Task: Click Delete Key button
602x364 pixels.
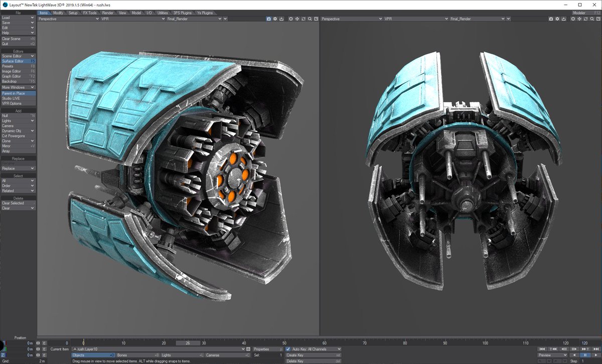Action: point(314,361)
